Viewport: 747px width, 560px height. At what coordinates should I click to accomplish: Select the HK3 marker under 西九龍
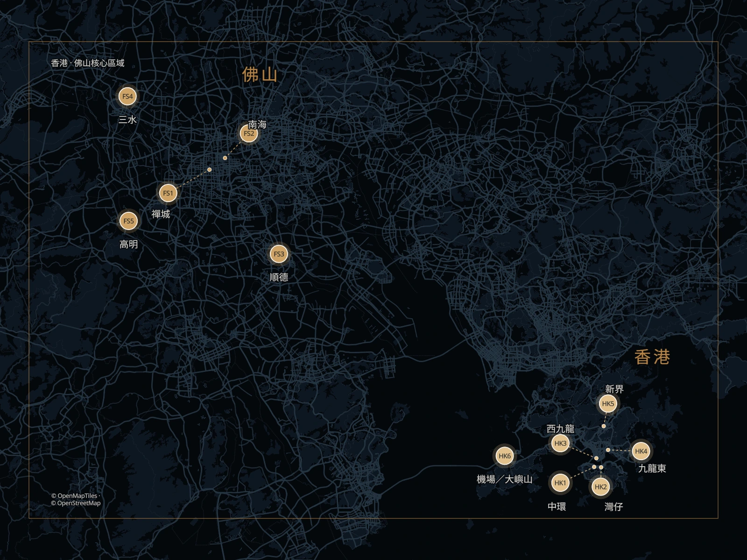tap(560, 443)
